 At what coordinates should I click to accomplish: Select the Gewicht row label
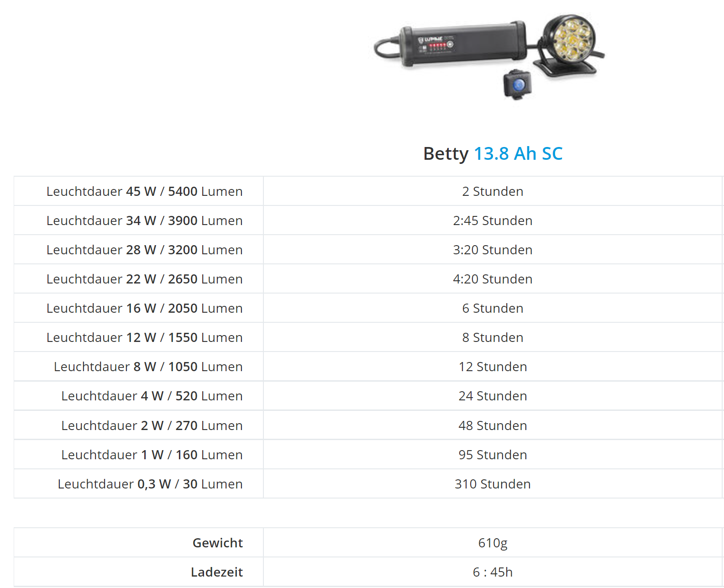pos(217,543)
